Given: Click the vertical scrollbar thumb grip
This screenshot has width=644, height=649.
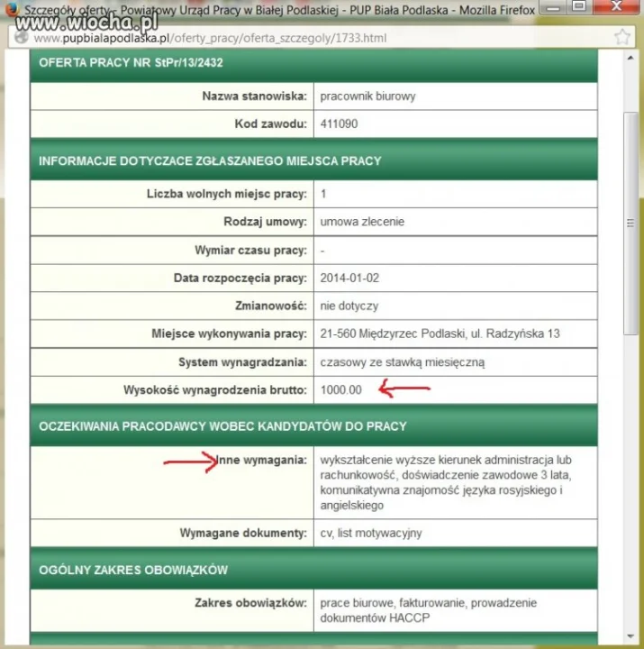Looking at the screenshot, I should [630, 224].
